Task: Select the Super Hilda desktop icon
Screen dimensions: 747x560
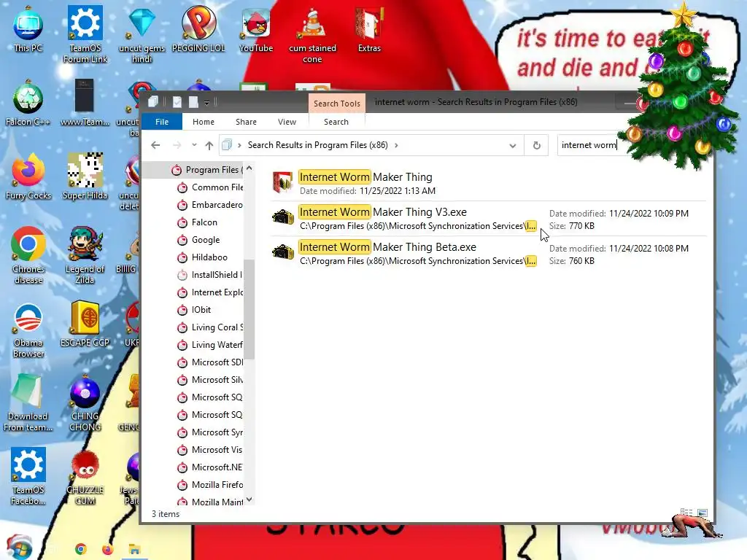Action: tap(85, 177)
